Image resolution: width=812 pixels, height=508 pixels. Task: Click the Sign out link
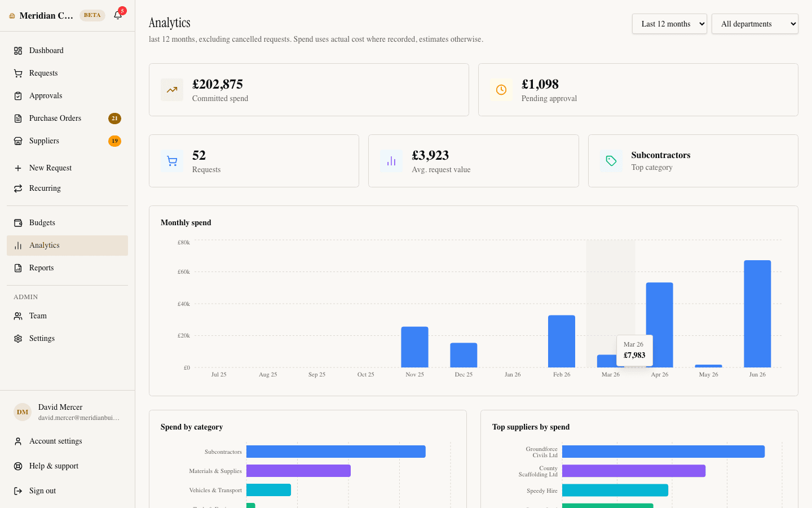(68, 491)
